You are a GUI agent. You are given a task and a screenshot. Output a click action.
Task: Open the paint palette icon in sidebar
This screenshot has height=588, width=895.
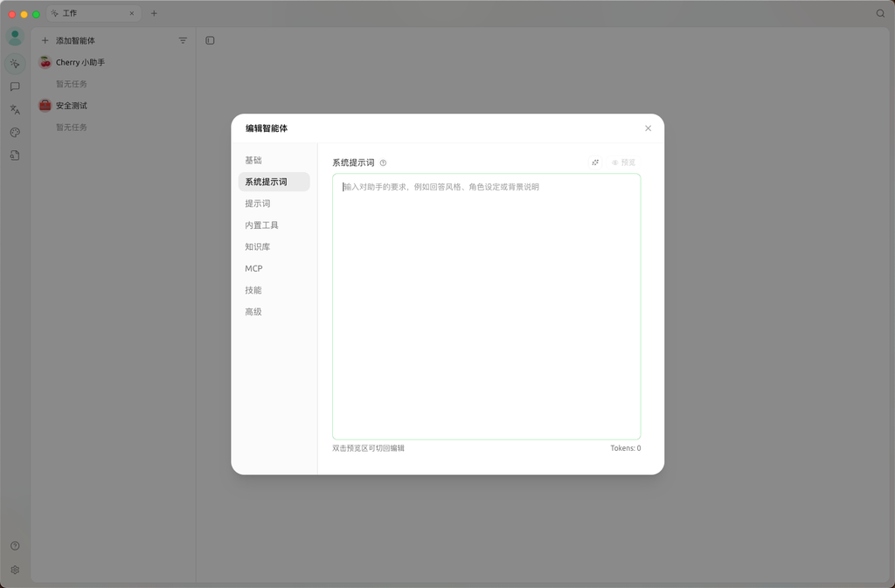(15, 132)
